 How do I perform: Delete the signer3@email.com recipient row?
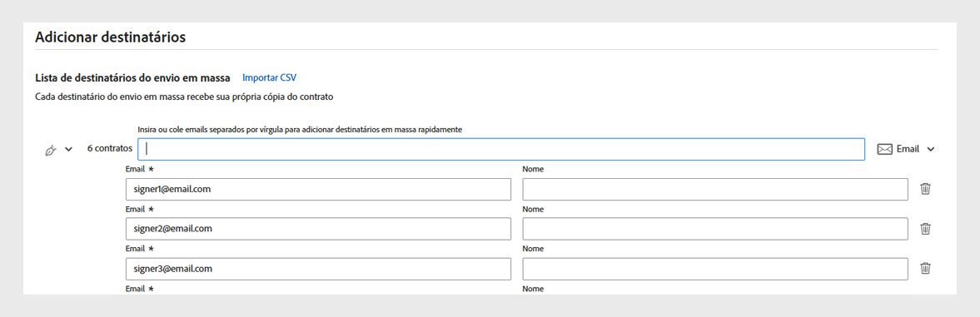pos(926,268)
